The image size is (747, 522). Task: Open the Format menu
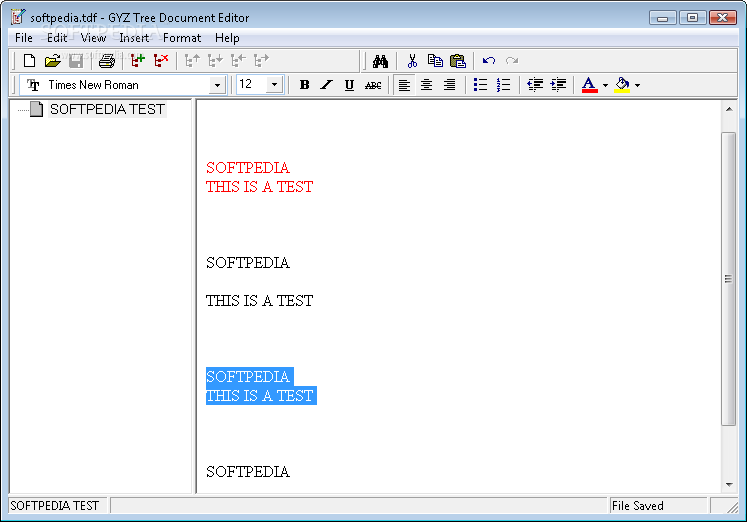tap(182, 38)
